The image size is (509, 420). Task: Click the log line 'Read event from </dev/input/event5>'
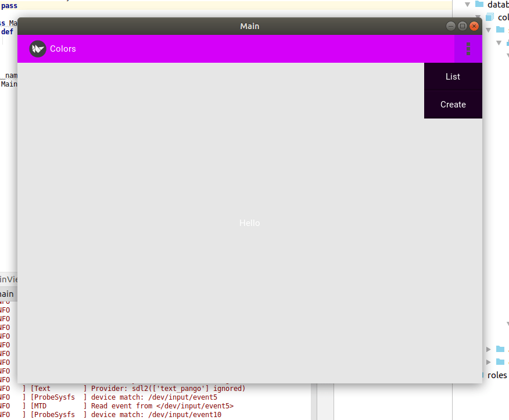[x=162, y=405]
